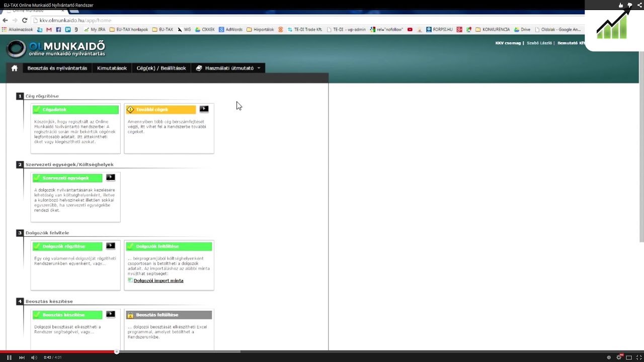Expand the Használati útmutató dropdown
Image resolution: width=644 pixels, height=362 pixels.
click(x=228, y=68)
